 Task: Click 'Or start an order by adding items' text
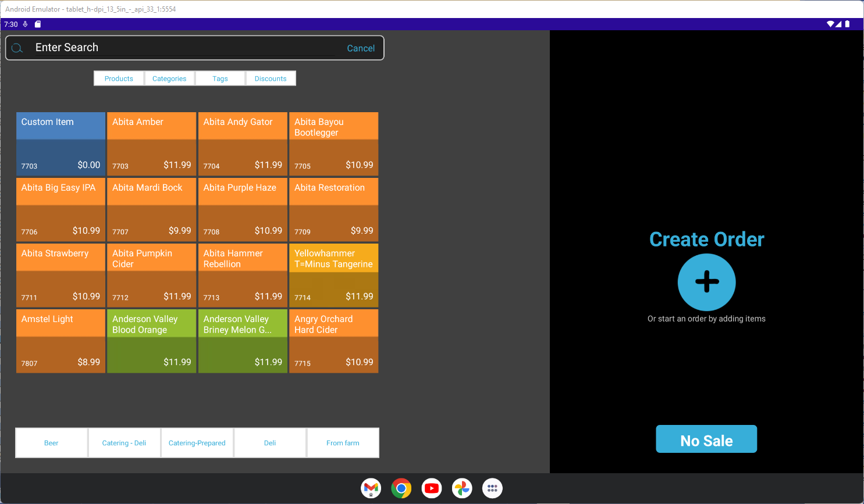click(706, 319)
